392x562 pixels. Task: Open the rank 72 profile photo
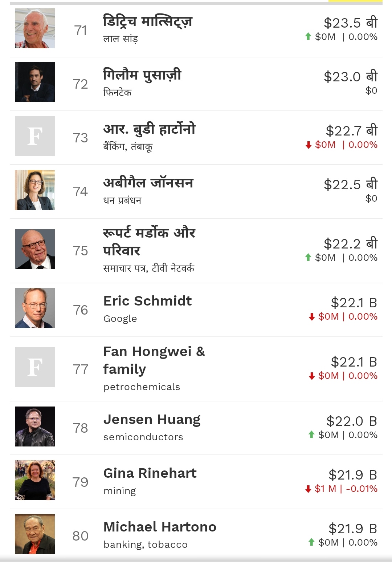[35, 82]
